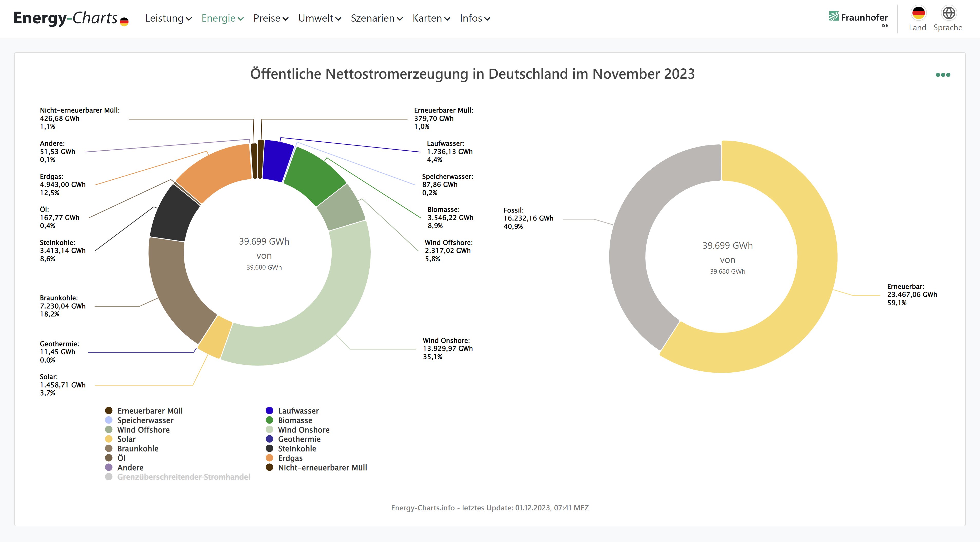Click the Fraunhofer ISE logo
This screenshot has width=980, height=542.
[858, 18]
